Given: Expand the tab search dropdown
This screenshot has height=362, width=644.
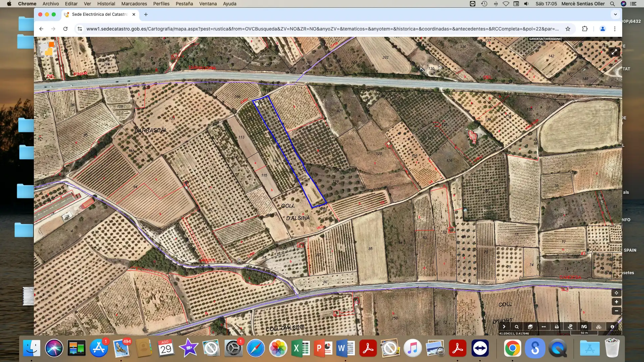Looking at the screenshot, I should tap(615, 14).
